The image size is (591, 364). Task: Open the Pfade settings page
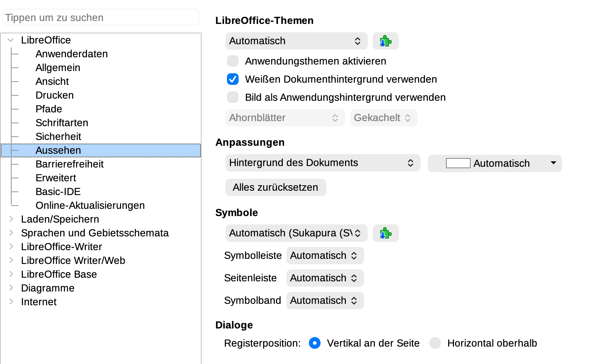click(x=49, y=109)
